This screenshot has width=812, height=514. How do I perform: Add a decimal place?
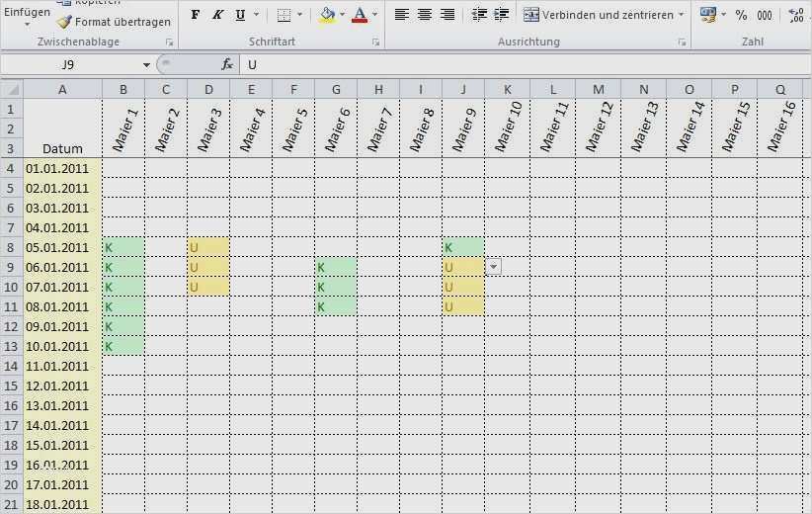[796, 15]
